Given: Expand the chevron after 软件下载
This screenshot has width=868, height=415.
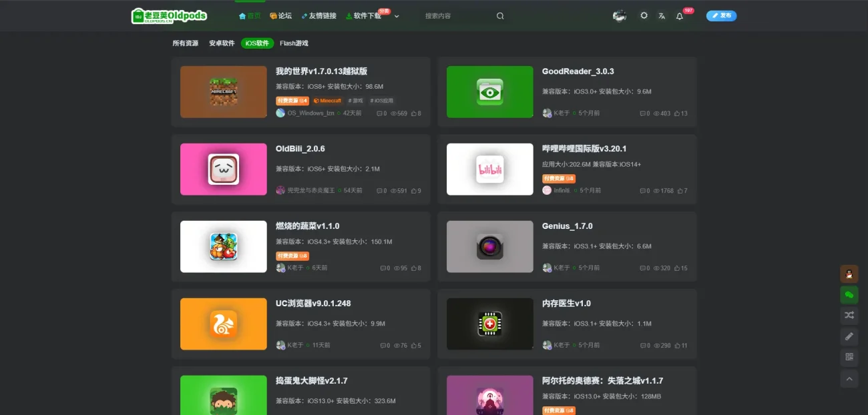Looking at the screenshot, I should [397, 16].
